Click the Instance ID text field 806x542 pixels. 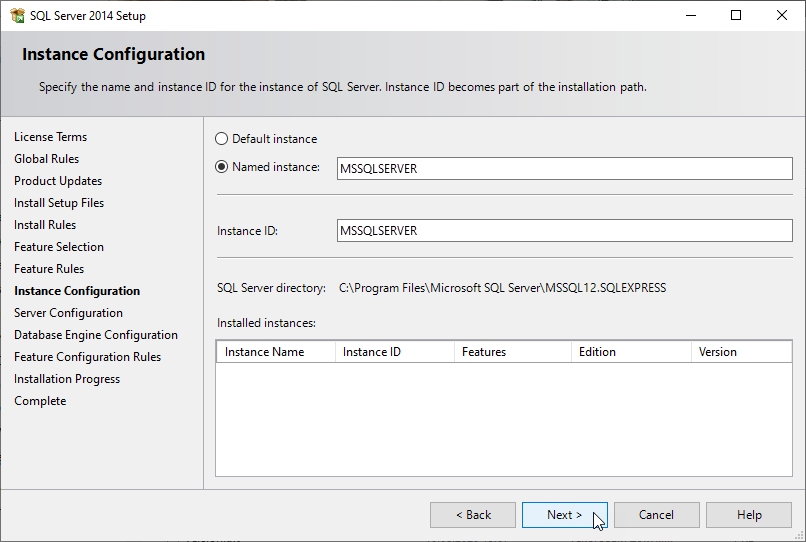pos(565,231)
